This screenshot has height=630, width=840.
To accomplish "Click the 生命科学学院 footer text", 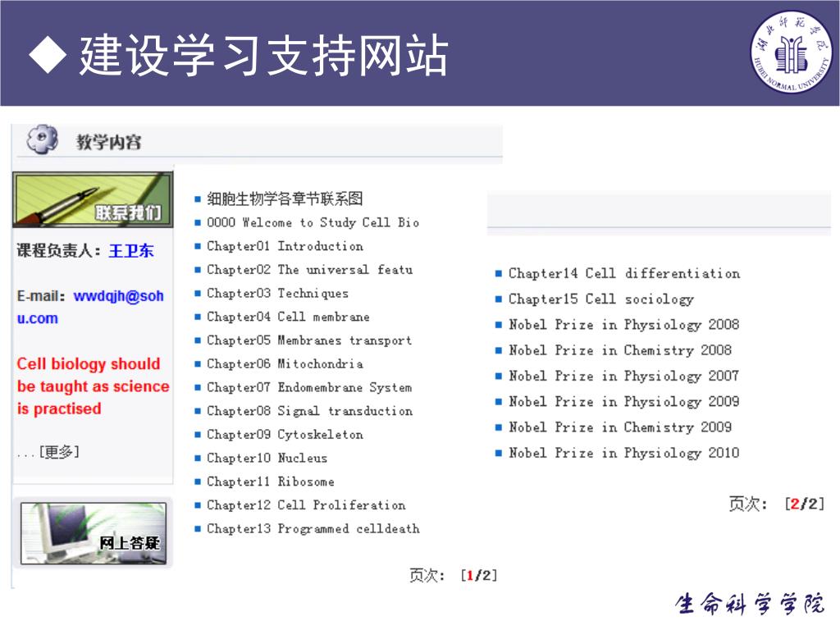I will point(749,604).
